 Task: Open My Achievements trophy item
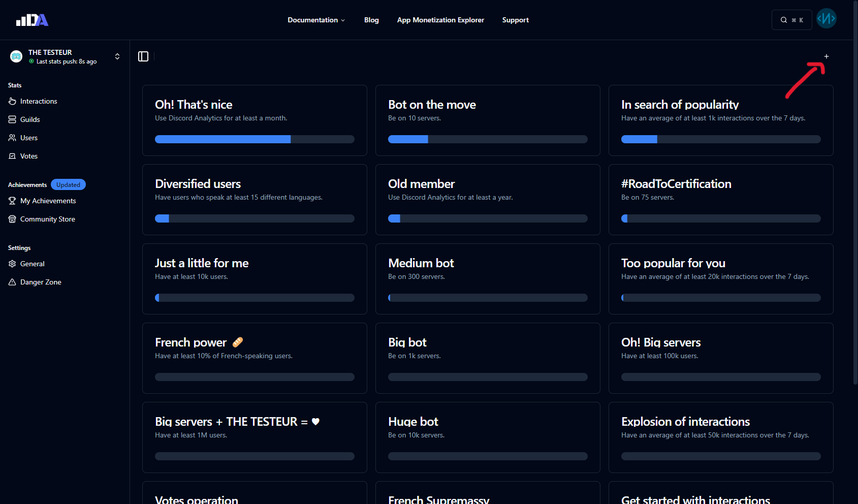click(x=48, y=201)
